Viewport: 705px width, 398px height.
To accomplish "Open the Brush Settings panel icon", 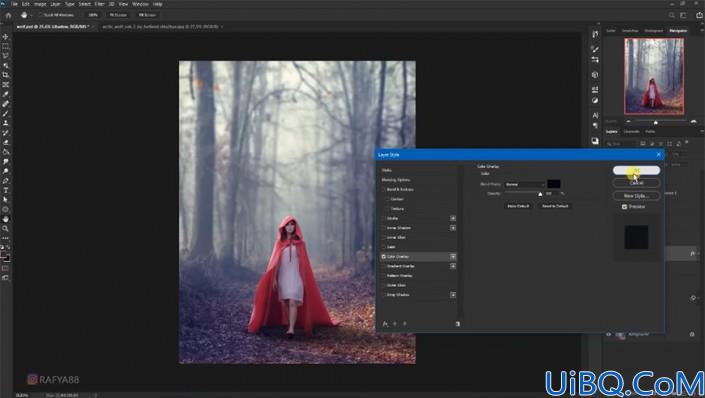I will [x=595, y=49].
